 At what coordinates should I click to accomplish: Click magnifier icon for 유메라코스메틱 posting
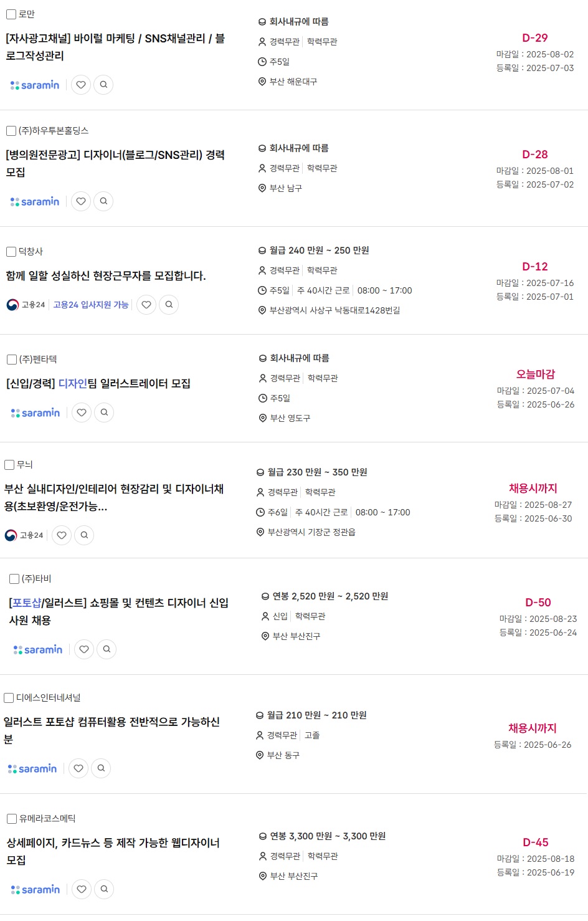click(104, 889)
